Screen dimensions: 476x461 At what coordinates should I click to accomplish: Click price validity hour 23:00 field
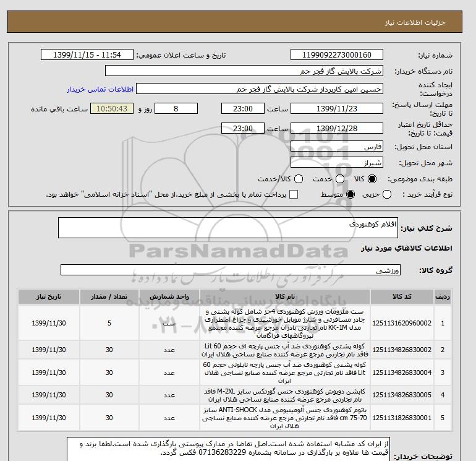coord(242,128)
